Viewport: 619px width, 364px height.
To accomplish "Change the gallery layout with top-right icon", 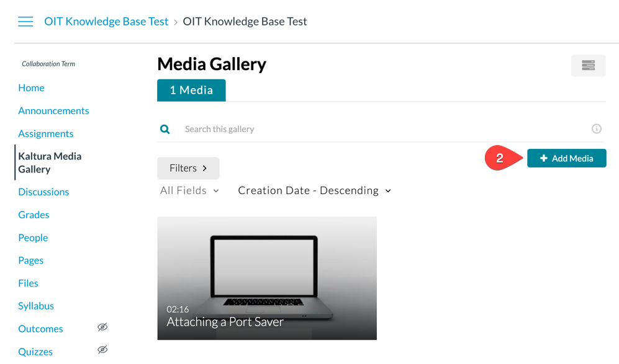I will [587, 65].
